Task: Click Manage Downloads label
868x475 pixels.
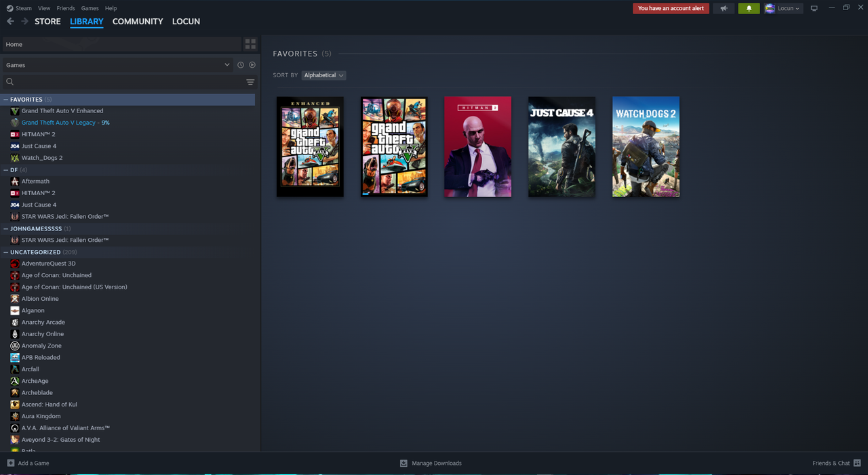Action: point(437,463)
